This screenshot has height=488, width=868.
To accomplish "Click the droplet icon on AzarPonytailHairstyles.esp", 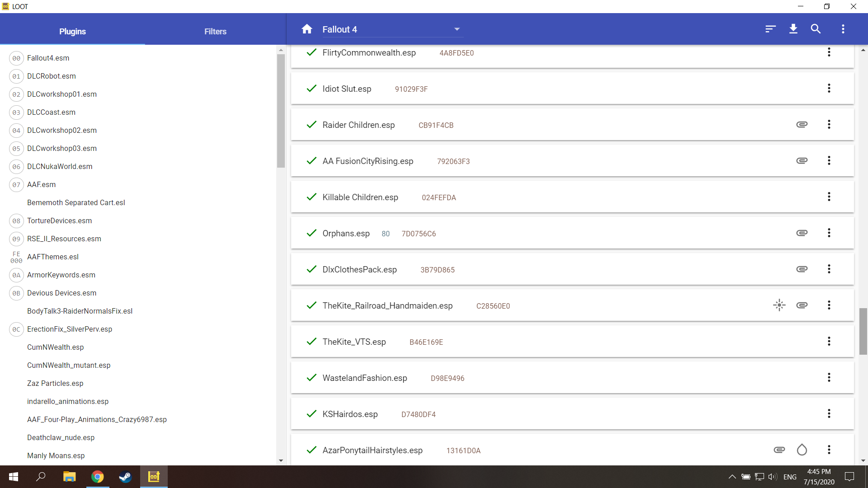I will click(802, 450).
